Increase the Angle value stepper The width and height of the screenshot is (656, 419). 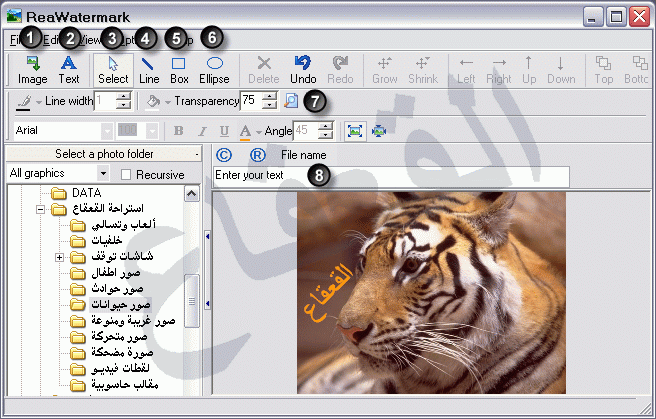pos(326,126)
